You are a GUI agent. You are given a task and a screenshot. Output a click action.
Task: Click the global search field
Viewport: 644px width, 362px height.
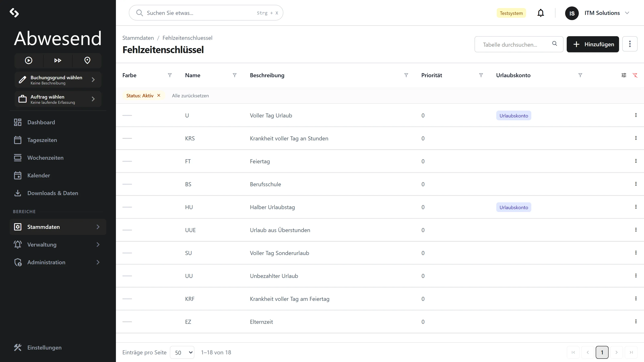tap(206, 13)
